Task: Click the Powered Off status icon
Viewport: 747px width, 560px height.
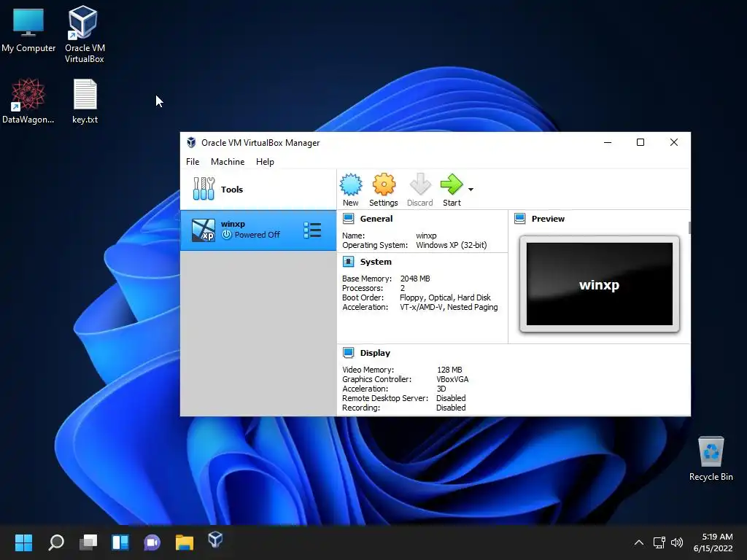Action: click(x=227, y=235)
